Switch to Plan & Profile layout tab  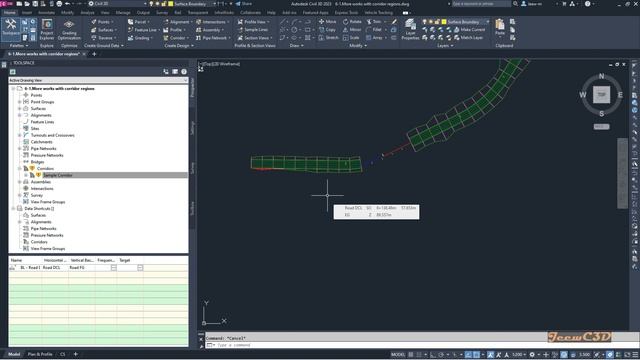coord(40,354)
